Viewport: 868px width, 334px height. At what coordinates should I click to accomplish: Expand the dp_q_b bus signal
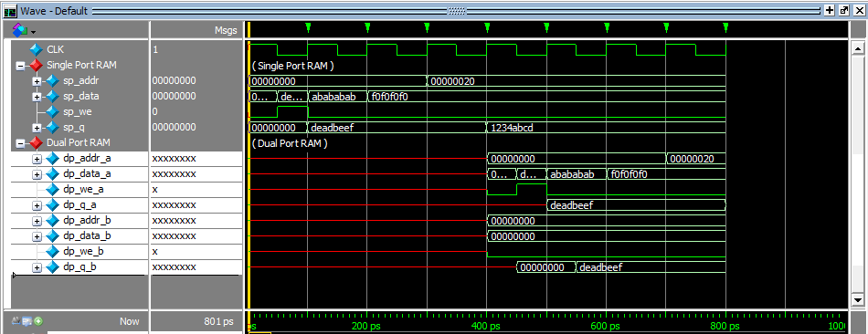(x=37, y=267)
